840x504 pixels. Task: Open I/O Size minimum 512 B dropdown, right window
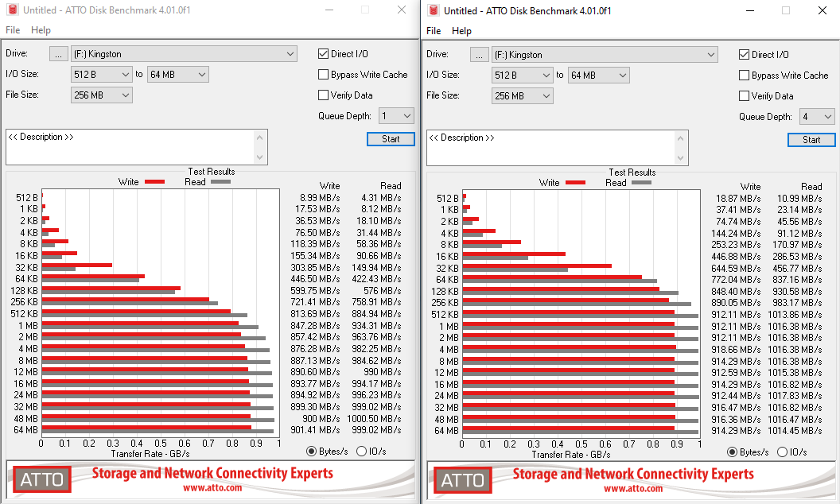tap(523, 75)
